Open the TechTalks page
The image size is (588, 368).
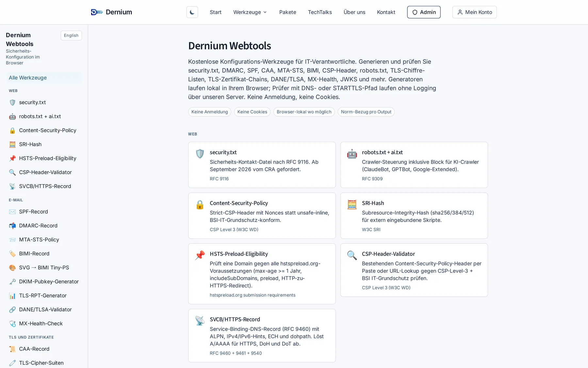(320, 12)
